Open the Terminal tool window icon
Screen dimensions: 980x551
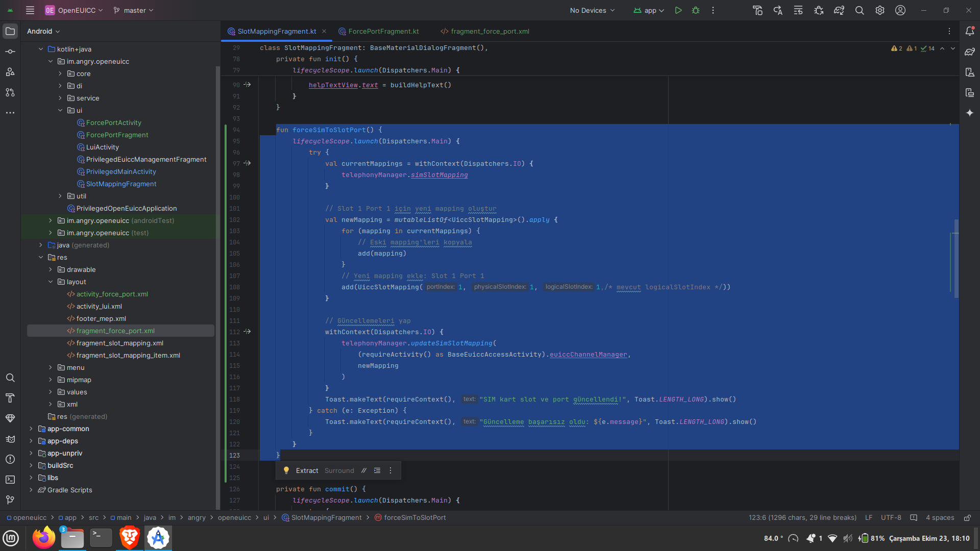10,480
